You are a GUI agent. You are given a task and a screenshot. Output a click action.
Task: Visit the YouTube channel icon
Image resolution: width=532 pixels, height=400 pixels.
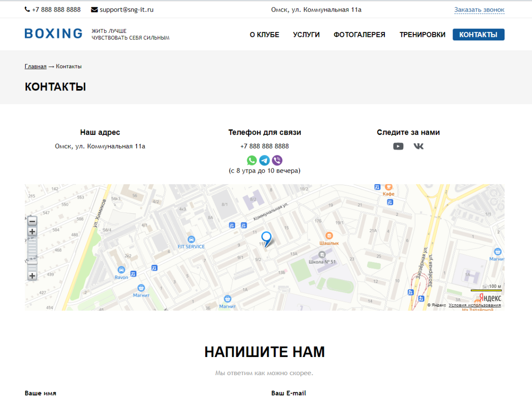tap(398, 146)
